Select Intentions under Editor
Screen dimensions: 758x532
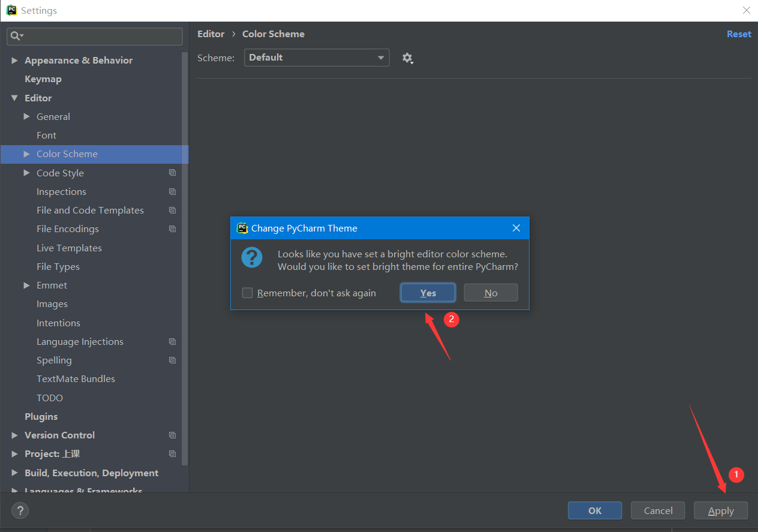[58, 323]
